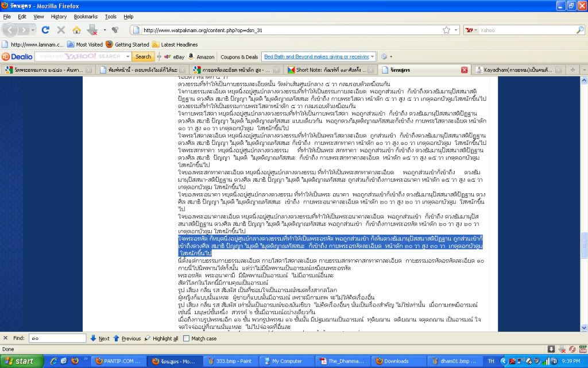Close the Find bar
Screen dimensions: 588x368
tap(5, 338)
